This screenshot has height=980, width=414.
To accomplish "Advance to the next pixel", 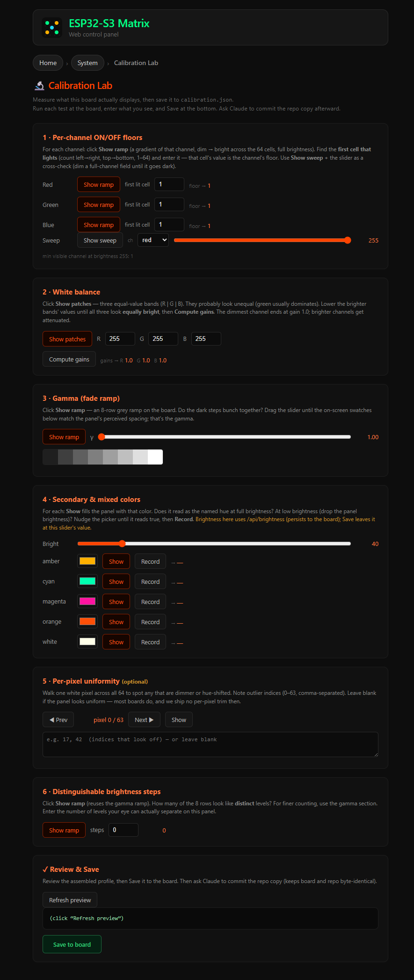I will click(x=144, y=720).
